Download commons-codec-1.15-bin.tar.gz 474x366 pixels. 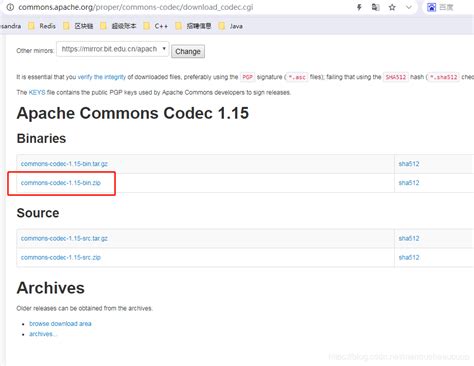point(64,164)
